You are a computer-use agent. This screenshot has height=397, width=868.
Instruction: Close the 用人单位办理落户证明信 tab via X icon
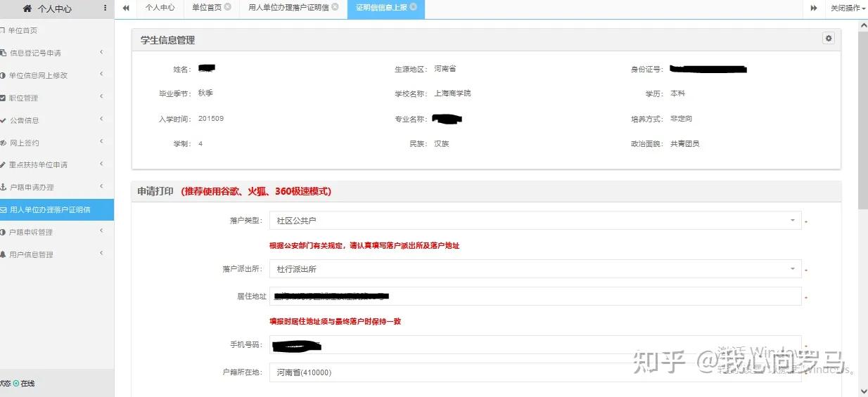point(335,7)
